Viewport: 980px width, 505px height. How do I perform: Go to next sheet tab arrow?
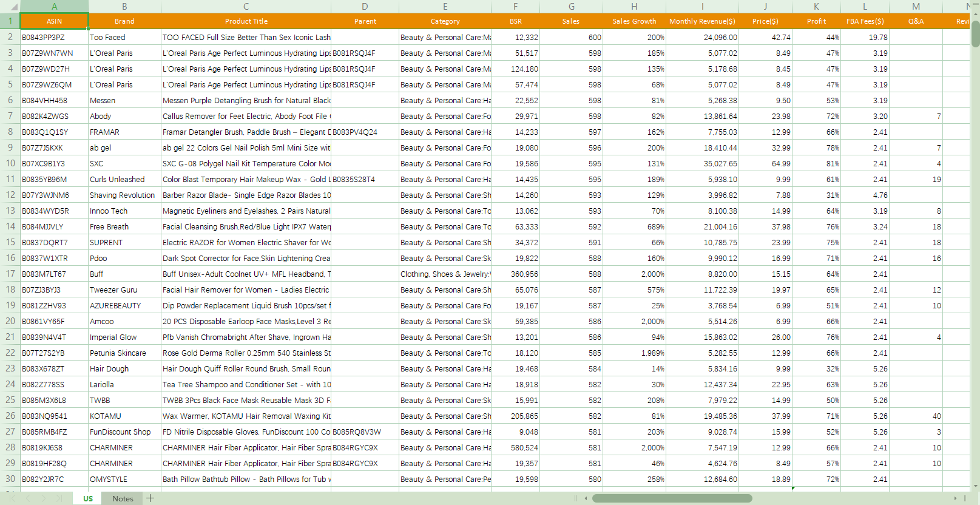click(x=44, y=498)
